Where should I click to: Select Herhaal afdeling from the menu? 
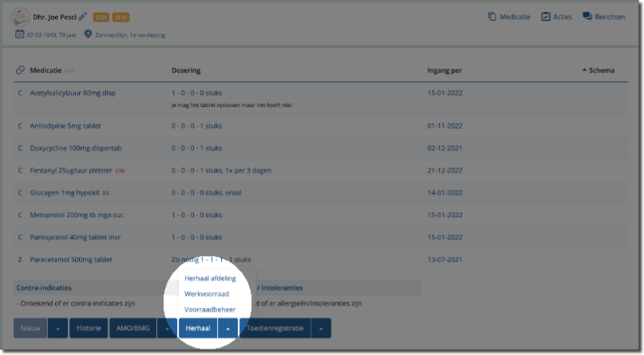[x=210, y=278]
